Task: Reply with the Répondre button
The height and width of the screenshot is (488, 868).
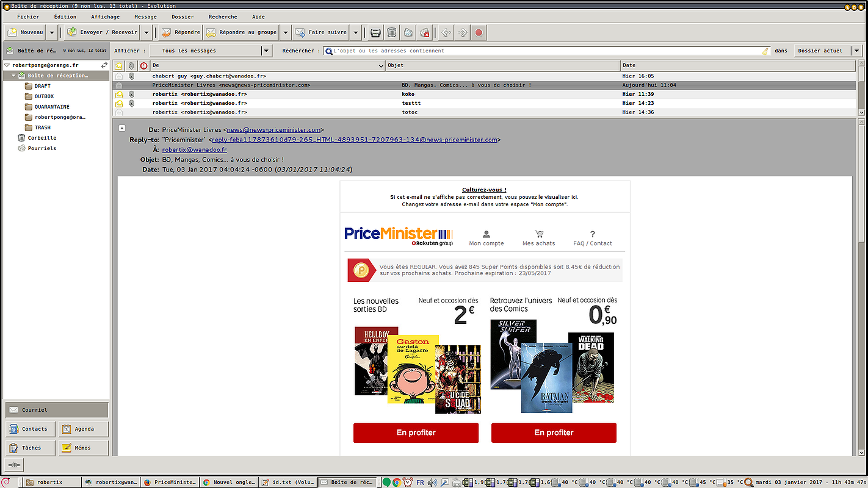Action: (181, 32)
